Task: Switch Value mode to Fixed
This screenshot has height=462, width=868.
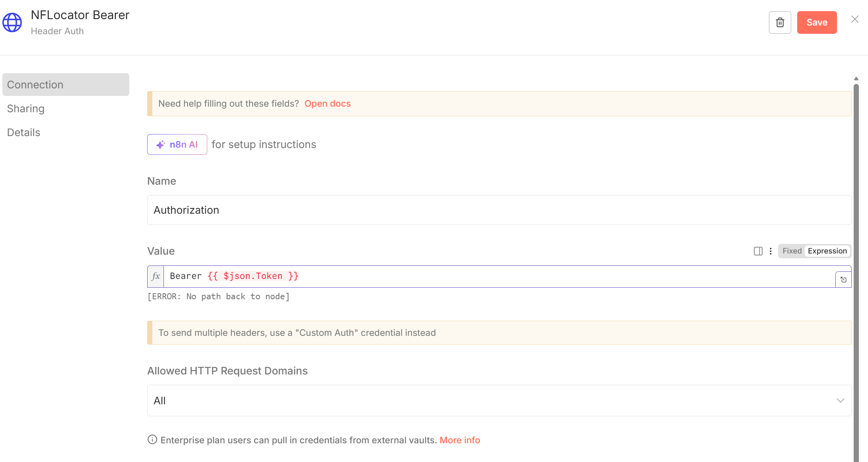Action: click(792, 251)
